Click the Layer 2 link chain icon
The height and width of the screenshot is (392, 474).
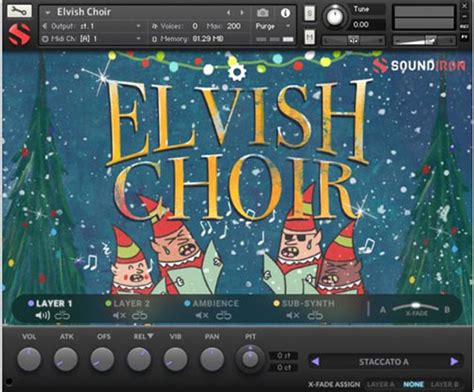point(139,315)
